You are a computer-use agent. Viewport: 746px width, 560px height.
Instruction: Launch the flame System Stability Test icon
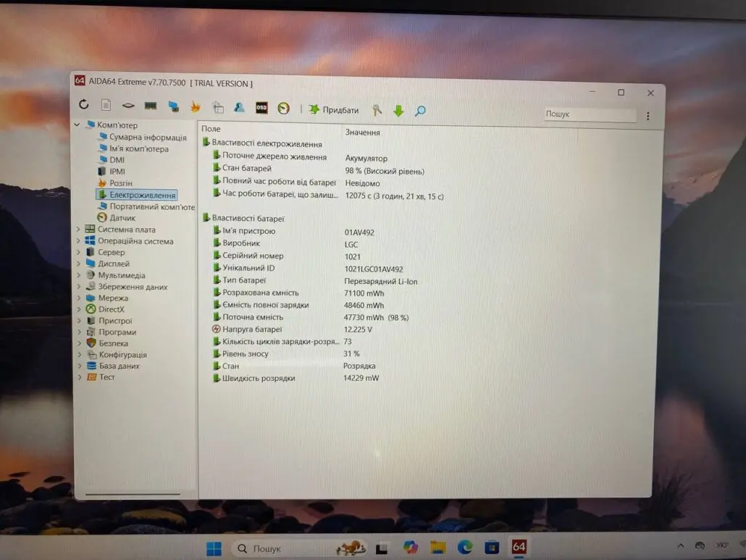[x=195, y=106]
